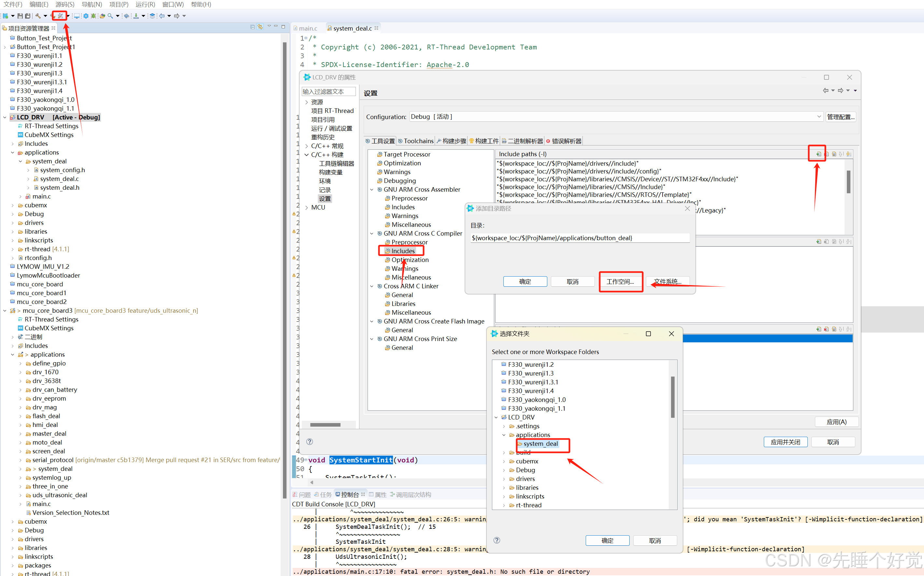Viewport: 924px width, 576px height.
Task: Toggle link with editor in project explorer
Action: tap(260, 27)
